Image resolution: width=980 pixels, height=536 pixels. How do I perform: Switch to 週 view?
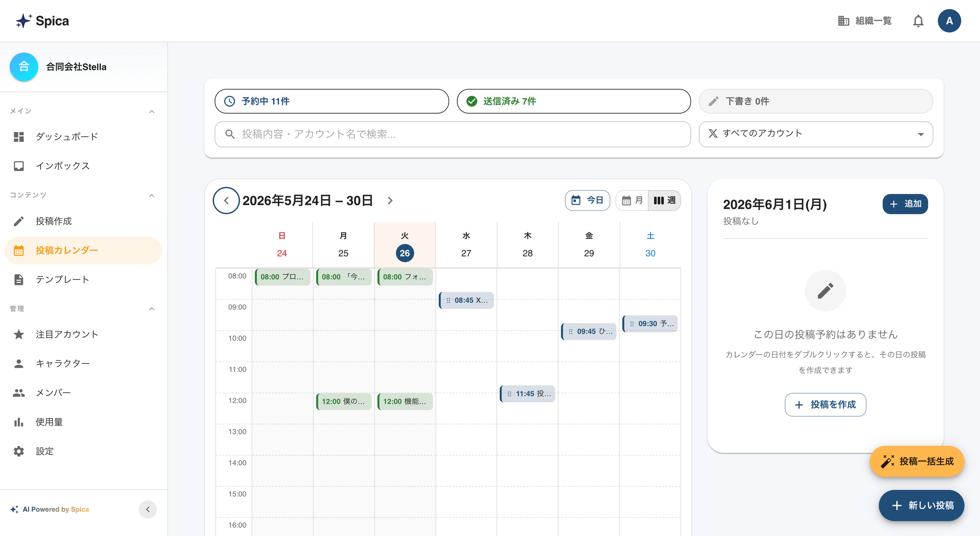[x=664, y=200]
